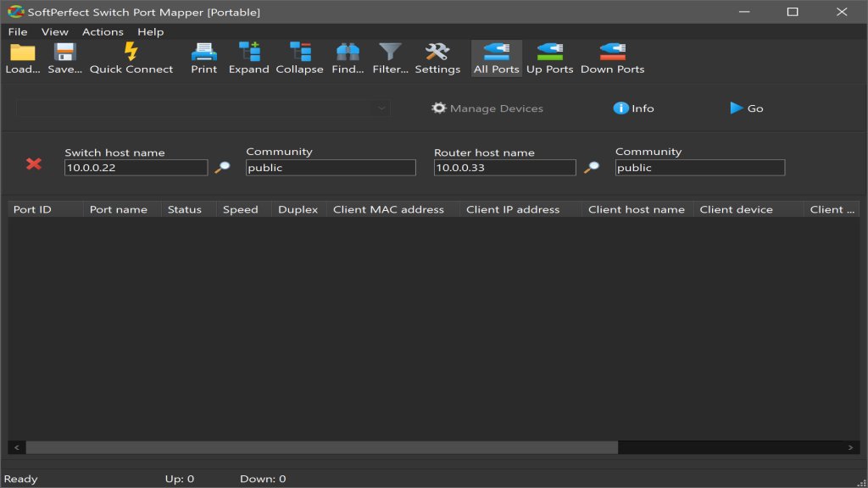Click the application logo in title bar
This screenshot has height=488, width=868.
coord(15,12)
